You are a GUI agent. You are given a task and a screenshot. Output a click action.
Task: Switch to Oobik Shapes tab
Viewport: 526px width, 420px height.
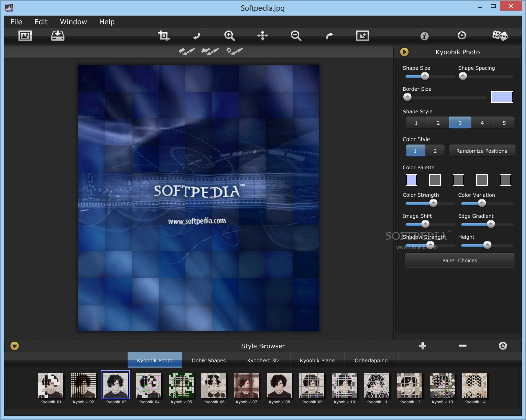tap(209, 360)
